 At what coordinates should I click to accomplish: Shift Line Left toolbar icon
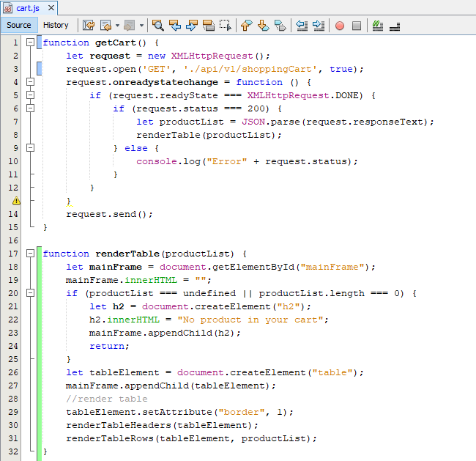pyautogui.click(x=302, y=25)
